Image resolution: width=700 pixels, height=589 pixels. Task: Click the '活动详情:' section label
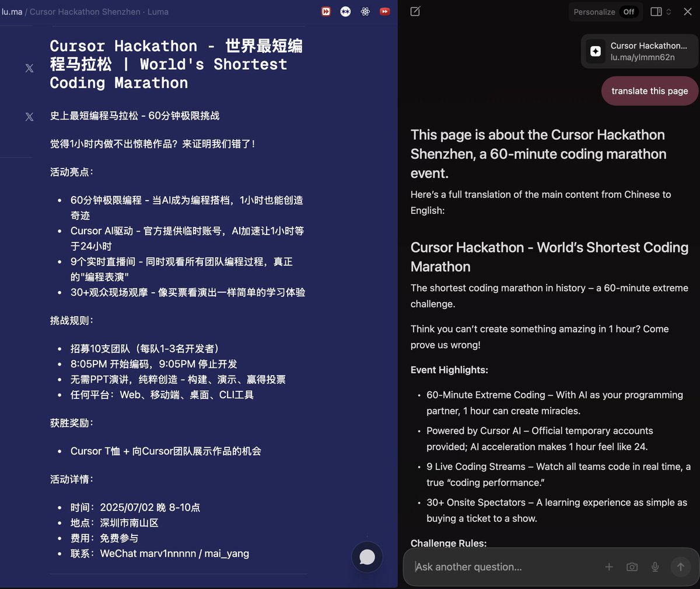pos(72,479)
